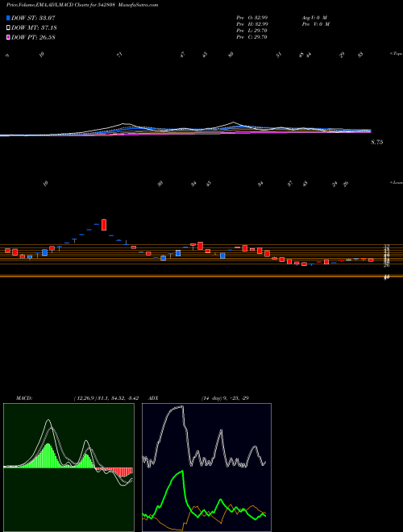
Task: Click the 'ADX' panel heading
Action: coord(153,398)
